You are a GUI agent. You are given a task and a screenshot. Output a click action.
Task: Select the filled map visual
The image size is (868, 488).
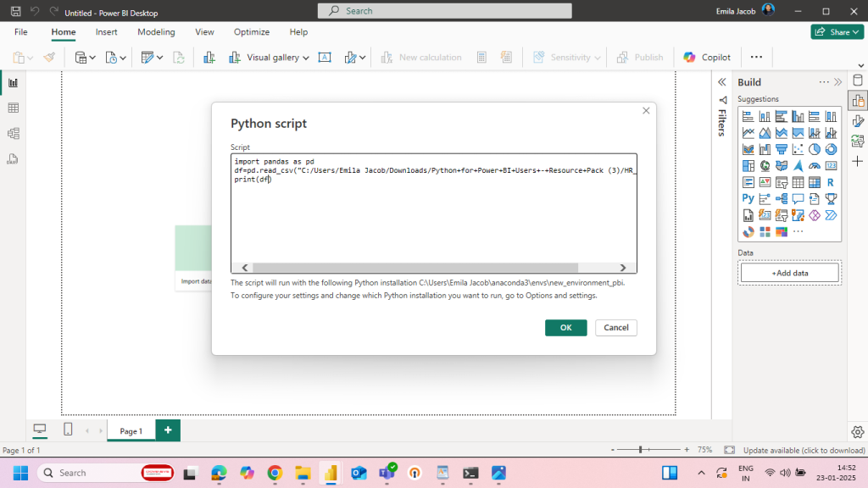(x=781, y=166)
